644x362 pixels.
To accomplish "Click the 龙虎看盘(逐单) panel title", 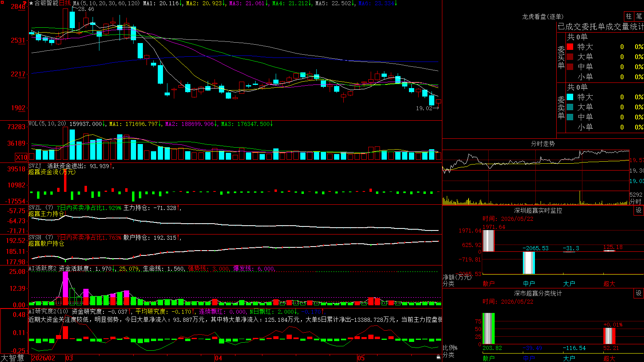I will tap(543, 16).
